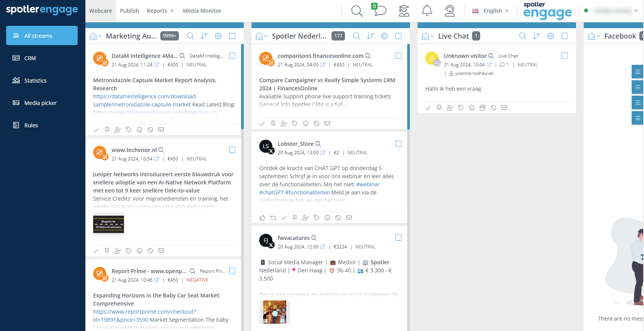Search within the Marketing Automation stream
The height and width of the screenshot is (331, 644).
(x=190, y=36)
